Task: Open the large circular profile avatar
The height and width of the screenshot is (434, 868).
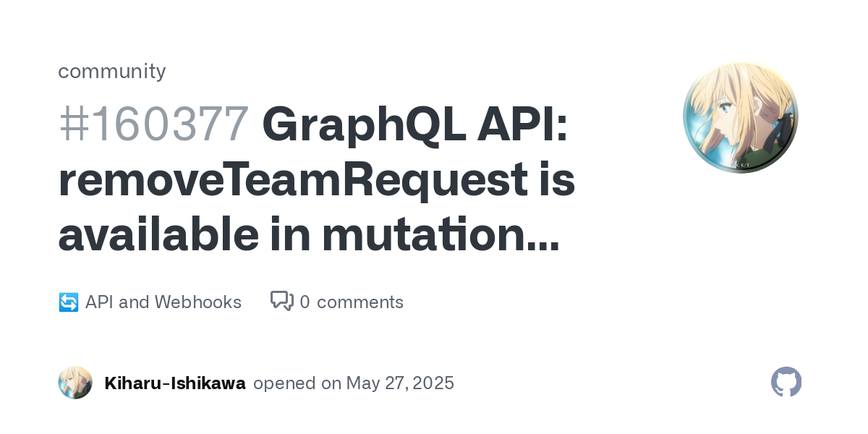Action: tap(741, 117)
